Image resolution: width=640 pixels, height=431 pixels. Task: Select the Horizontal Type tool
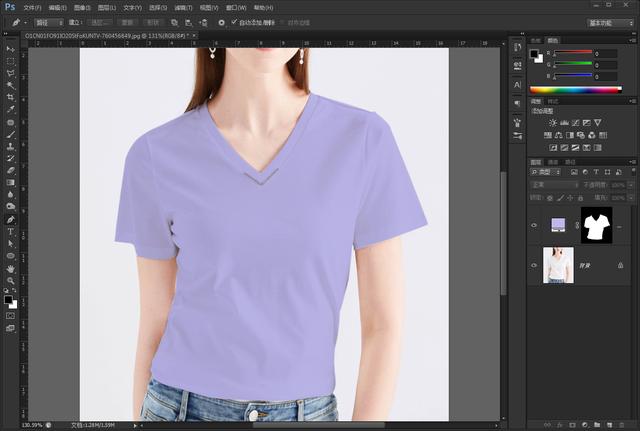(10, 231)
